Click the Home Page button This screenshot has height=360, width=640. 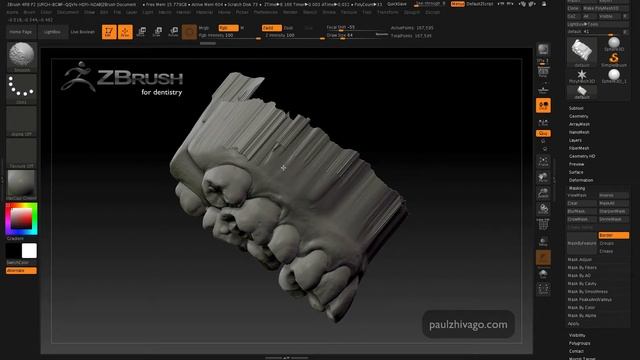21,32
